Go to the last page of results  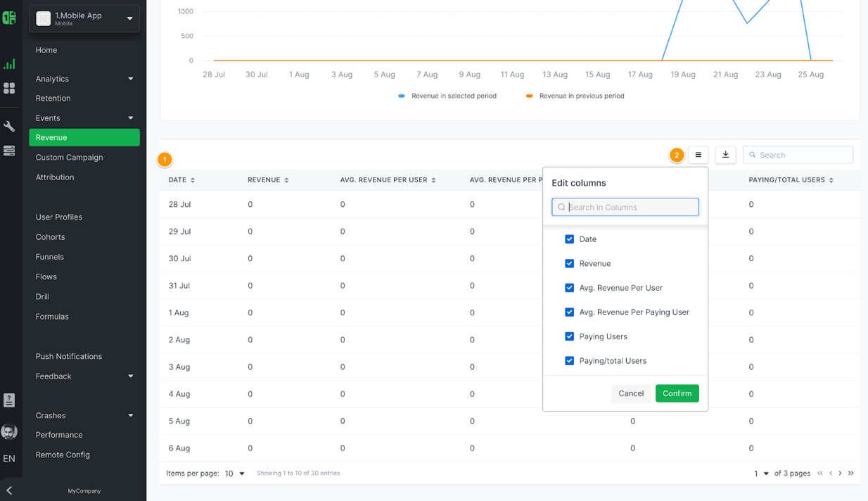(x=850, y=474)
